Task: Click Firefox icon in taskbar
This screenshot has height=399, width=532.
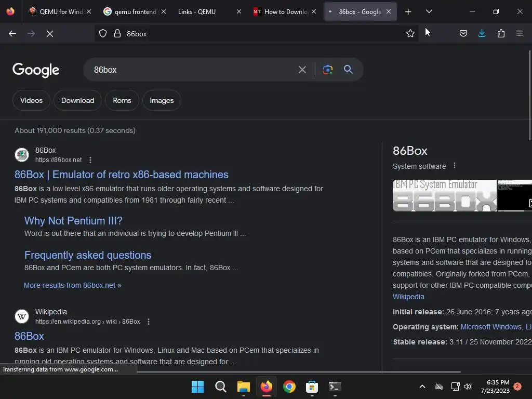Action: click(x=267, y=387)
